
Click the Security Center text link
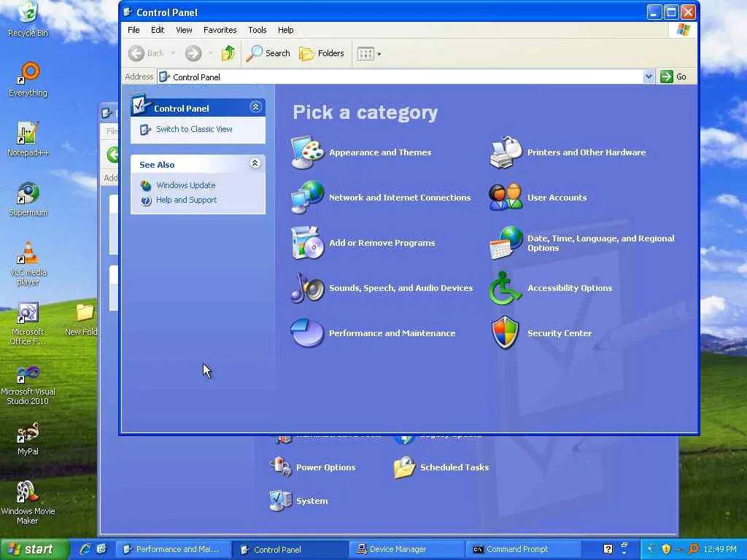pos(560,333)
